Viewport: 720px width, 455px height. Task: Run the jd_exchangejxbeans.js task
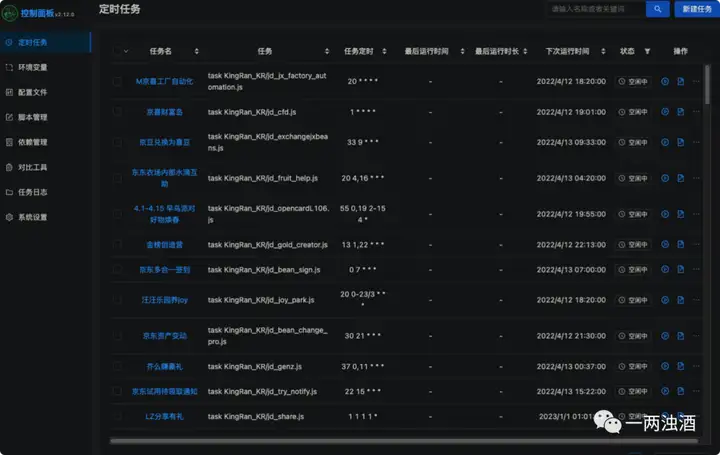[x=665, y=142]
